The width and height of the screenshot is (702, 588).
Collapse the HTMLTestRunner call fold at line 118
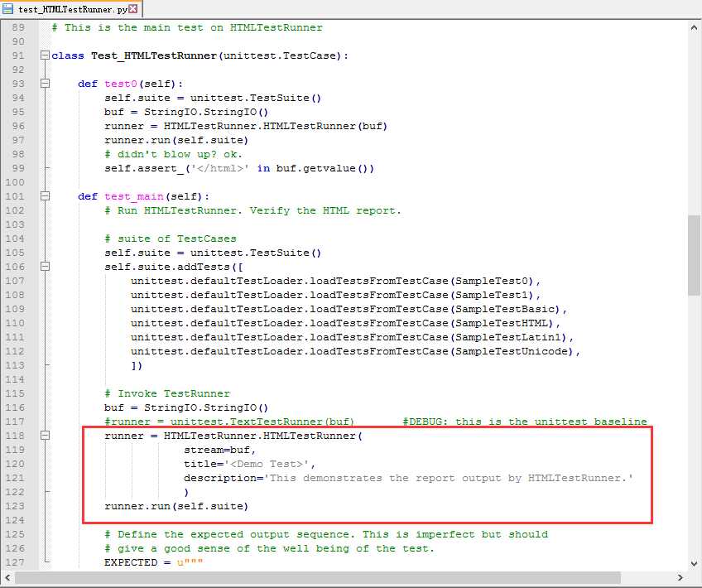[45, 436]
